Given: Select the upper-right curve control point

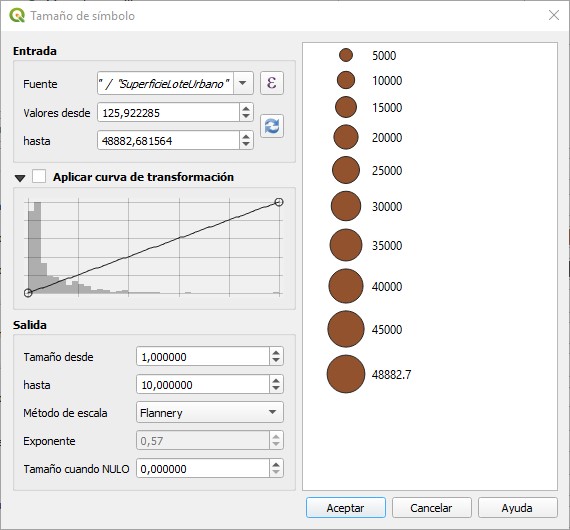Looking at the screenshot, I should pyautogui.click(x=279, y=202).
